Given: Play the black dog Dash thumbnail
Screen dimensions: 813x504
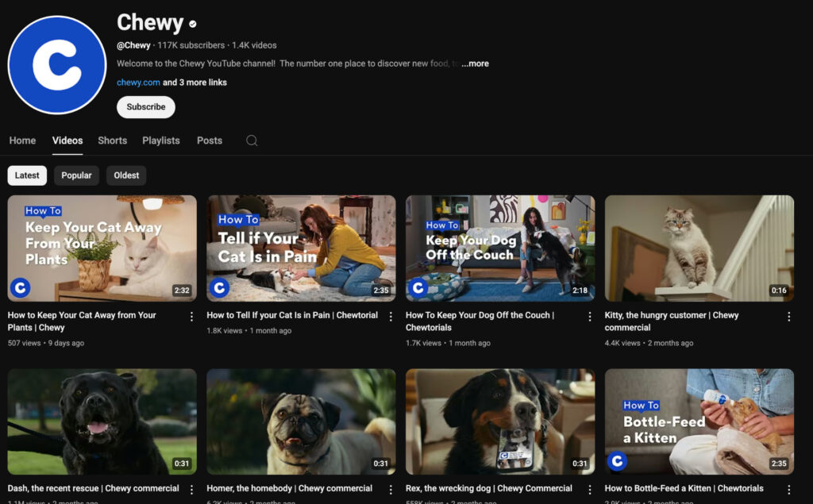Looking at the screenshot, I should pyautogui.click(x=102, y=421).
